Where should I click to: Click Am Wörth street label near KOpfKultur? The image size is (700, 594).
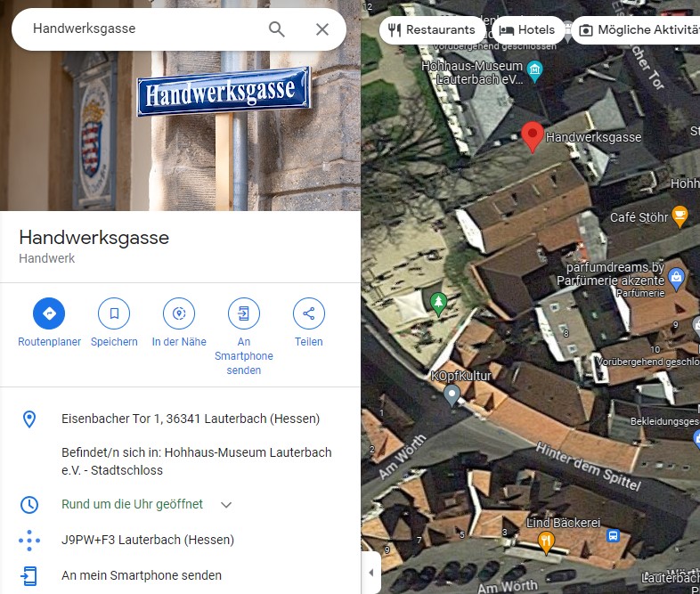tap(403, 456)
